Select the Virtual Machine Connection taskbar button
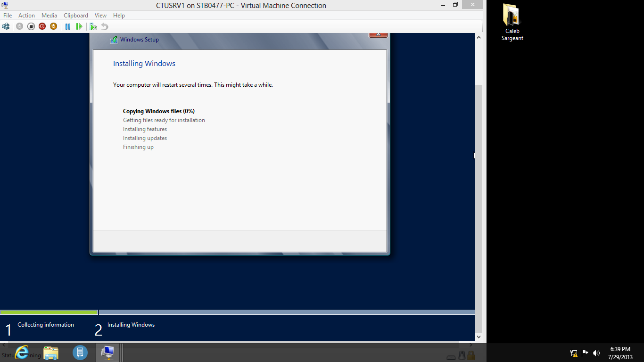This screenshot has height=362, width=644. [108, 353]
